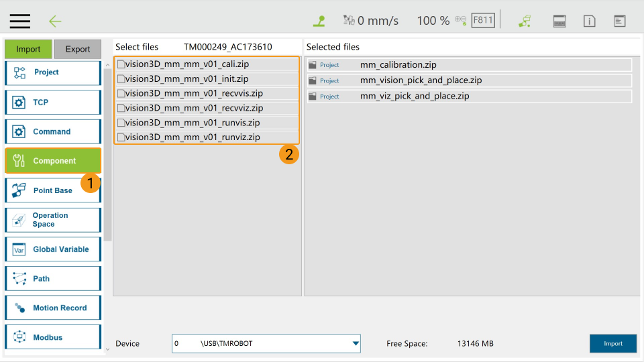Check vision3D_mm_mm_v01_runviz.zip checkbox
This screenshot has width=644, height=362.
(121, 137)
